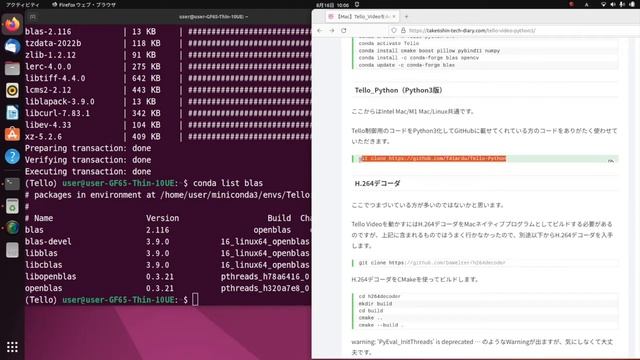Screen dimensions: 640x360
Task: Close the Tello_Video browser tab
Action: click(394, 17)
